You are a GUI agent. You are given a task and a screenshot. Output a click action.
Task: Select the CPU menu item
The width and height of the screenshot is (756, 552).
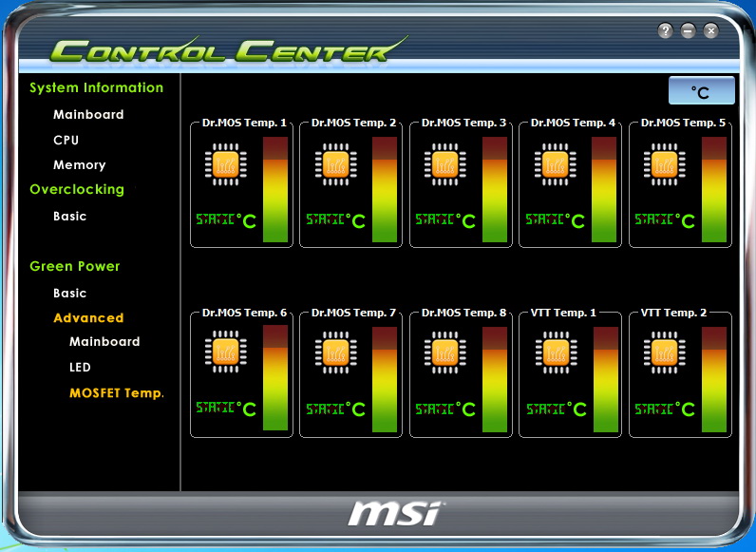pyautogui.click(x=66, y=140)
